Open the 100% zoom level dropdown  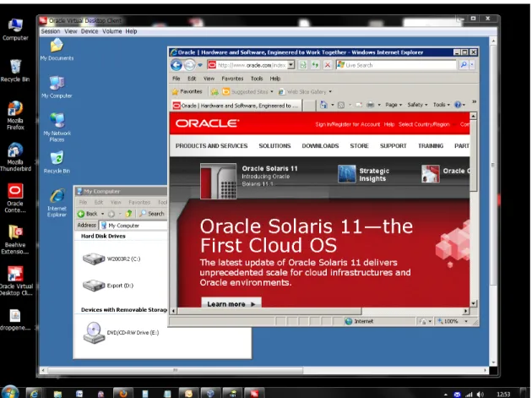point(466,321)
